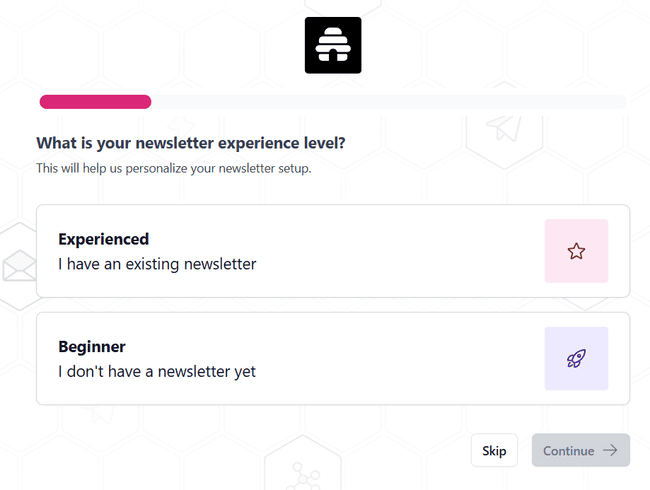Click the faint network nodes icon at bottom
The image size is (650, 490).
[299, 474]
